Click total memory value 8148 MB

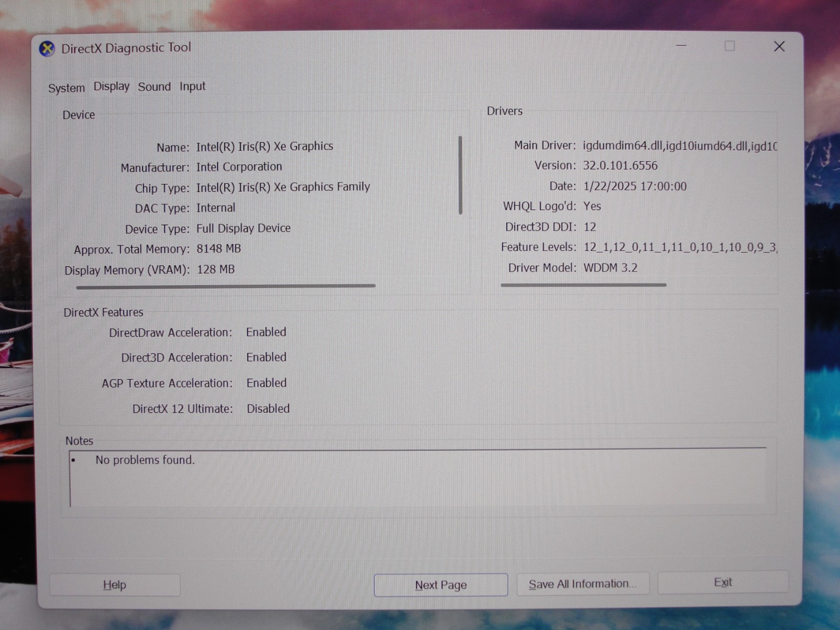coord(218,249)
